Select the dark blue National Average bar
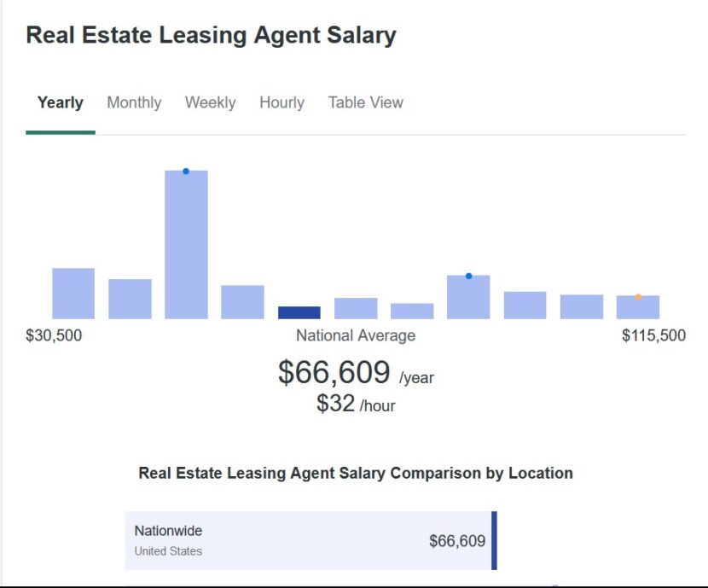Screen dimensions: 708x588 coord(299,310)
